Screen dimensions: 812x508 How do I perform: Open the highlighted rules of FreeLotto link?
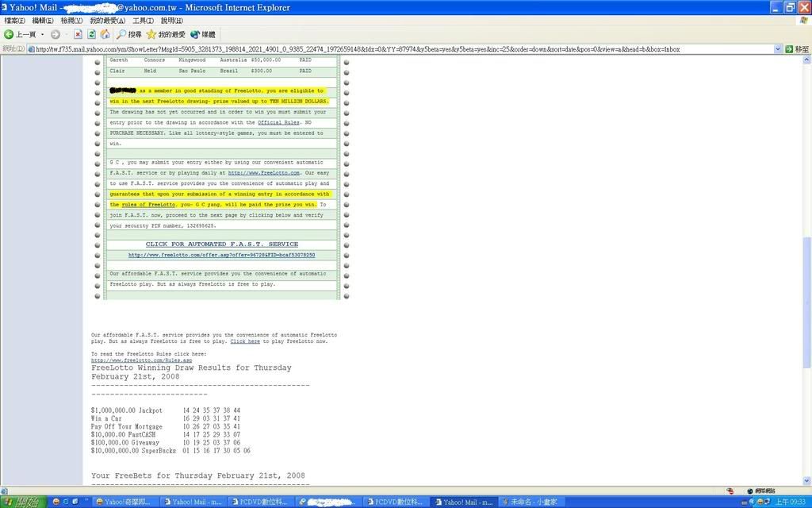[x=148, y=205]
